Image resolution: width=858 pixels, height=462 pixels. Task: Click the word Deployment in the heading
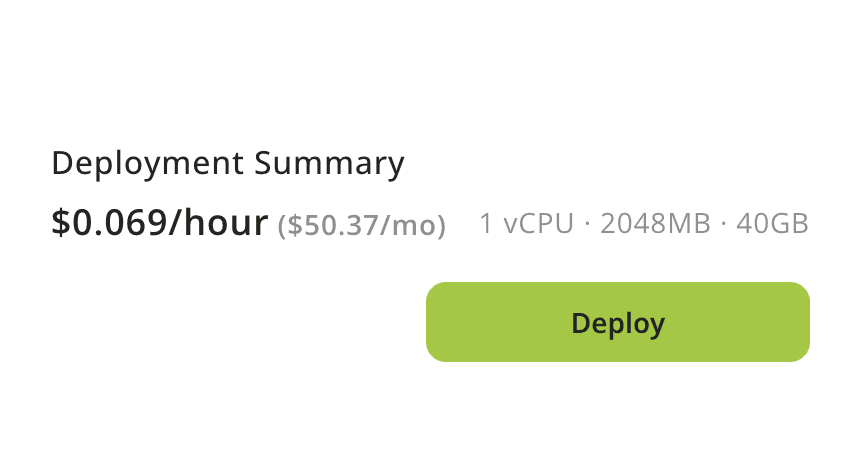click(x=148, y=163)
